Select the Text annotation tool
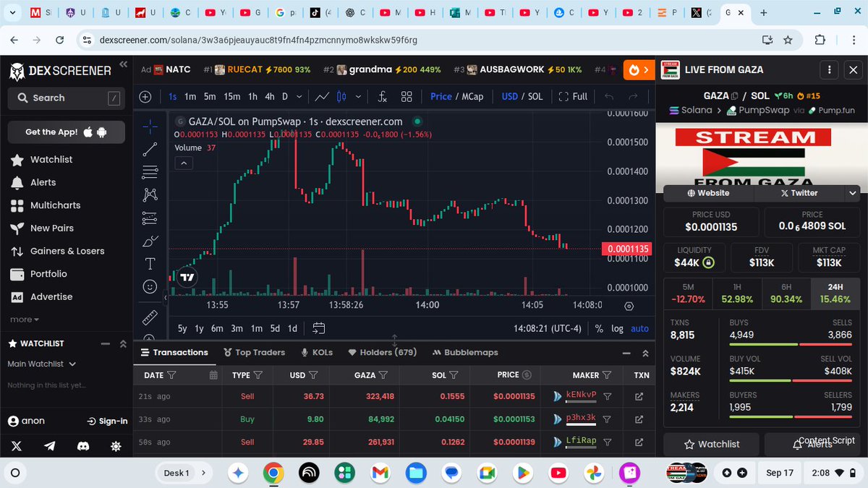Viewport: 868px width, 488px height. (x=150, y=263)
